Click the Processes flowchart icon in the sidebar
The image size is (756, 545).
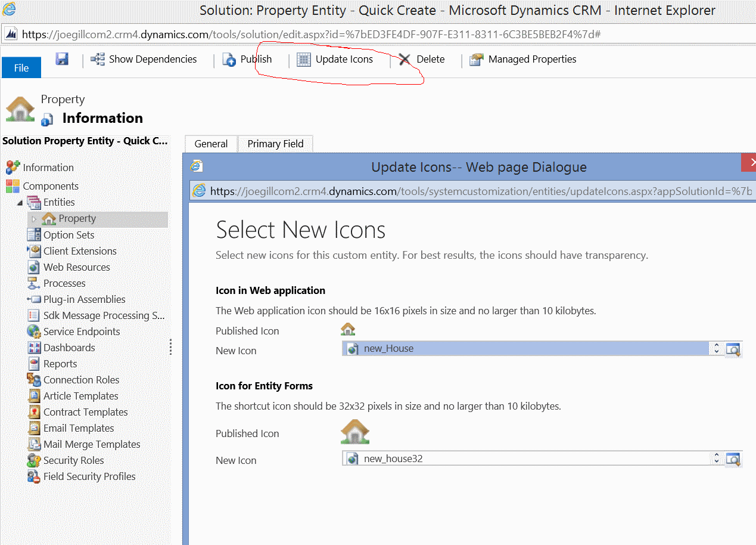(x=35, y=283)
